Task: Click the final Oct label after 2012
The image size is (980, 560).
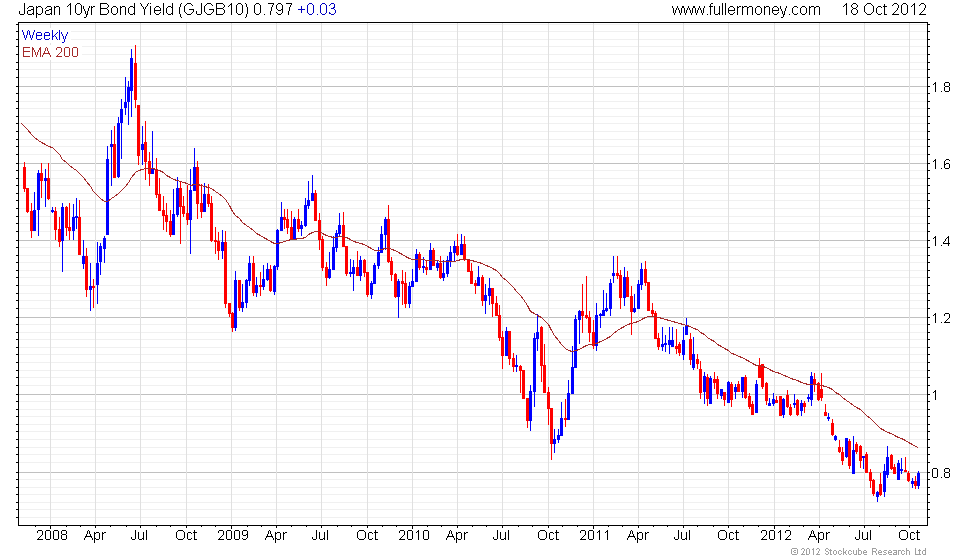Action: click(909, 535)
